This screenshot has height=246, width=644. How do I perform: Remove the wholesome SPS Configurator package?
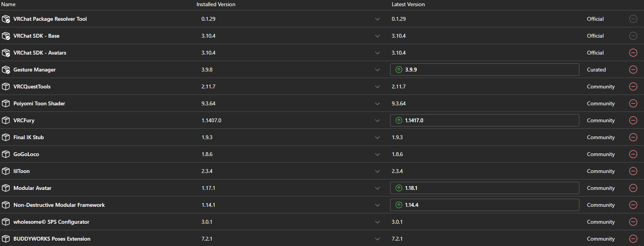point(633,222)
